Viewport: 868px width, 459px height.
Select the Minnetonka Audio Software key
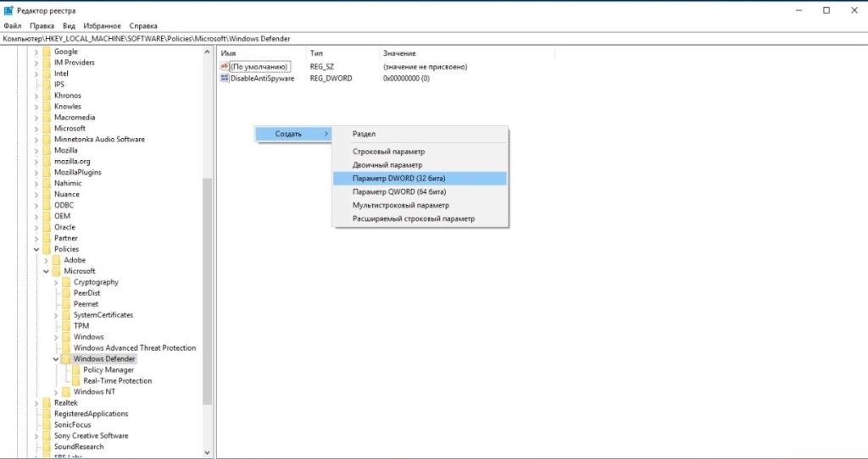(99, 140)
